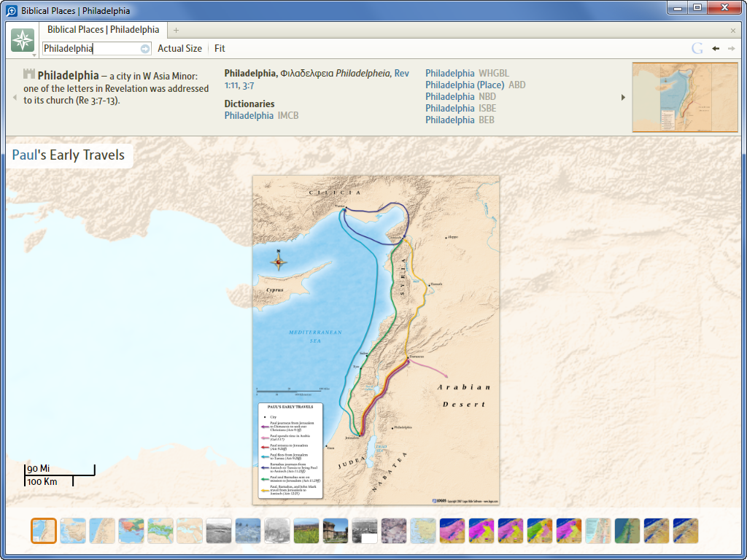747x560 pixels.
Task: Click the Logos icon in the title bar
Action: 12,10
